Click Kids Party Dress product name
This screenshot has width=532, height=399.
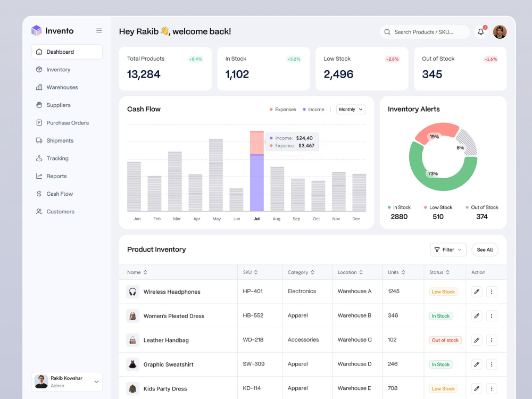click(x=165, y=389)
